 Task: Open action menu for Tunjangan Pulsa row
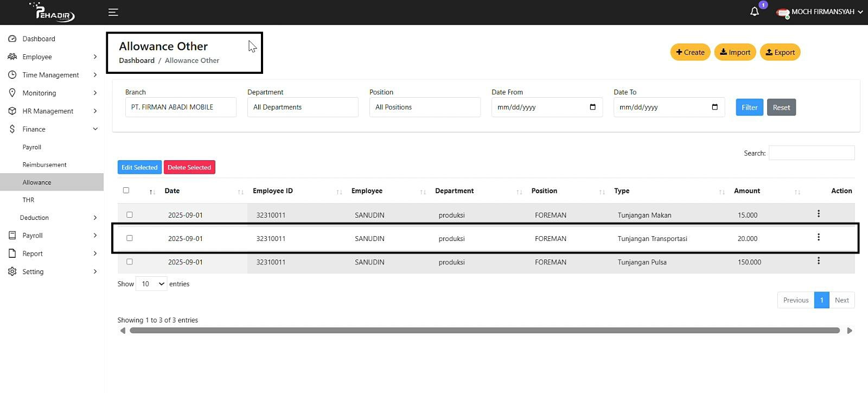tap(818, 261)
